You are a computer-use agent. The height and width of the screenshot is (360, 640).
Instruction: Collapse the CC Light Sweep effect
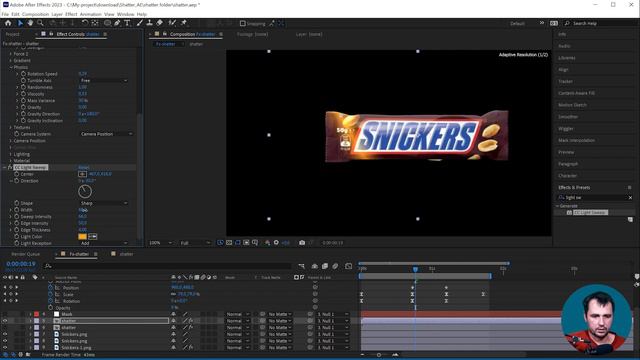4,167
